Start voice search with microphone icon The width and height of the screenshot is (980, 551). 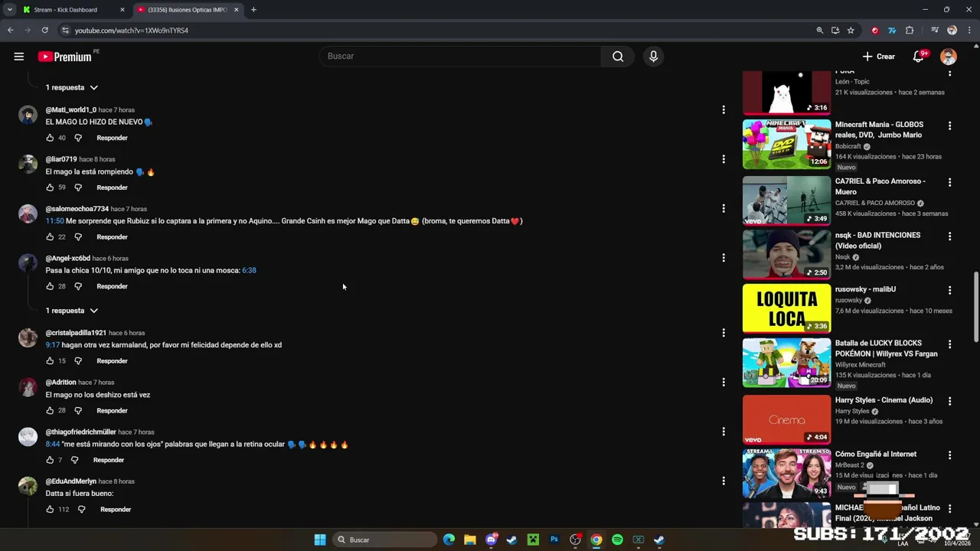click(x=653, y=57)
